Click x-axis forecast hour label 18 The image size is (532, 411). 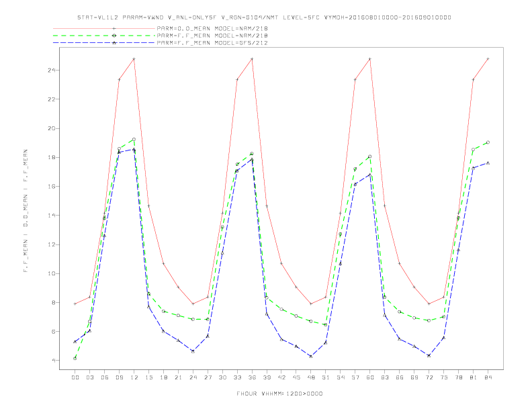[163, 377]
